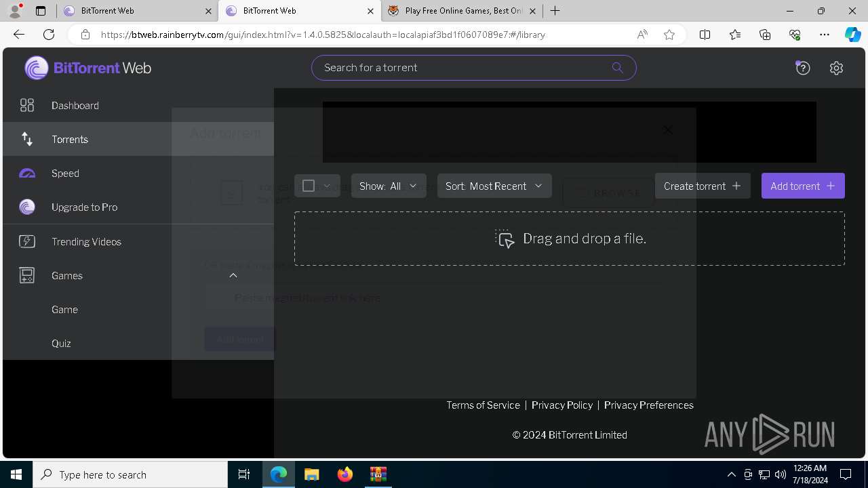
Task: Open new browser tab
Action: [x=555, y=11]
